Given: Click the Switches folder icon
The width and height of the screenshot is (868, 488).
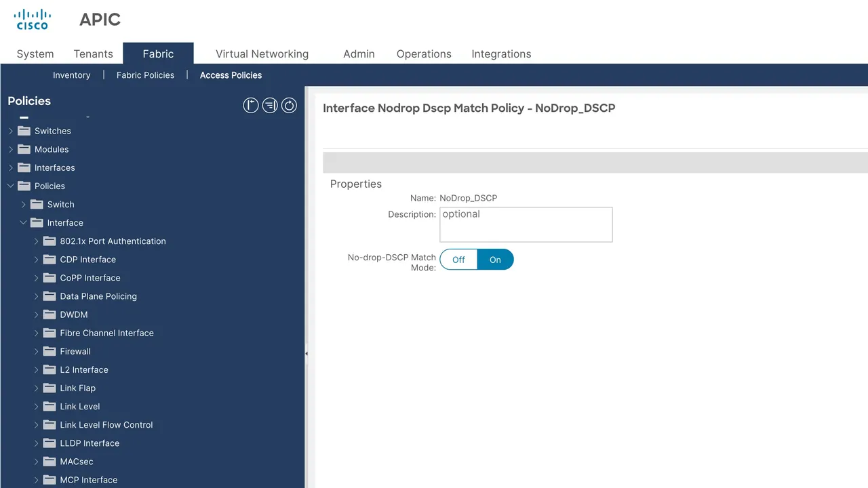Looking at the screenshot, I should [x=24, y=131].
